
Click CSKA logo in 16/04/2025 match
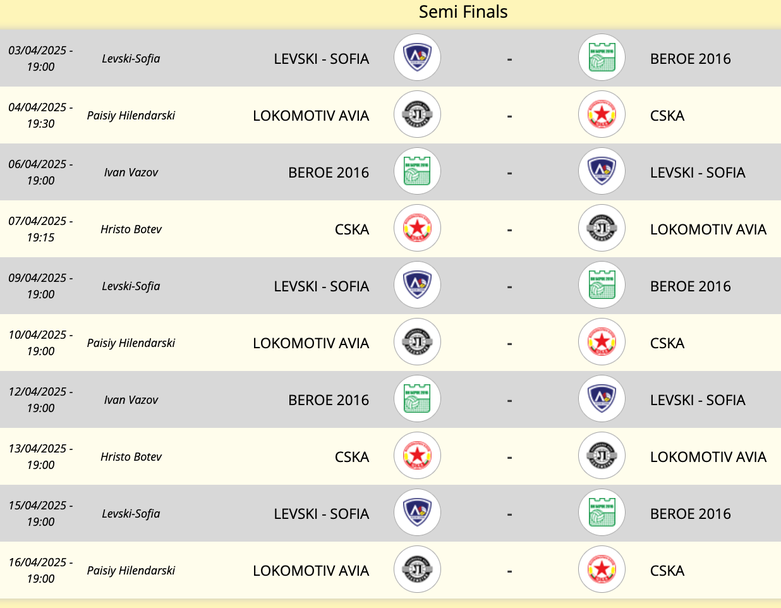point(602,571)
